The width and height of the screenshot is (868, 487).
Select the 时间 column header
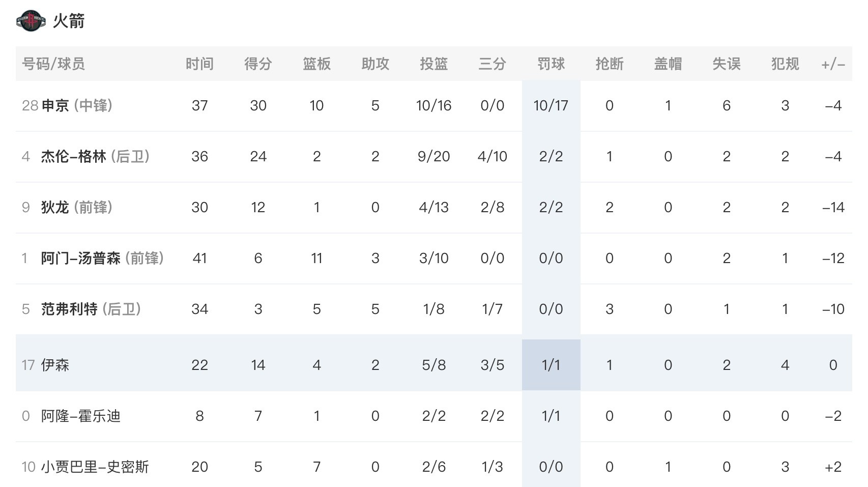pyautogui.click(x=199, y=64)
